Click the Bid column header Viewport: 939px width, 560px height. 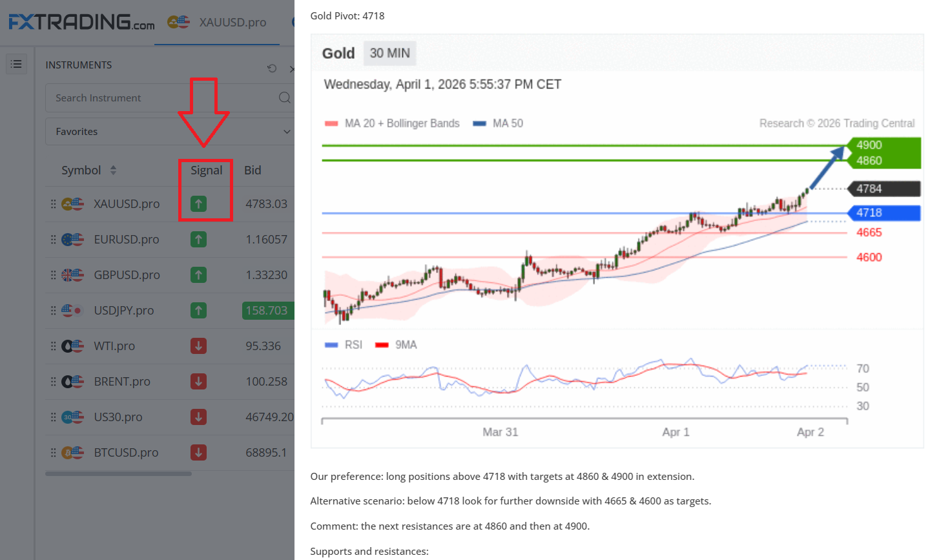[x=253, y=171]
